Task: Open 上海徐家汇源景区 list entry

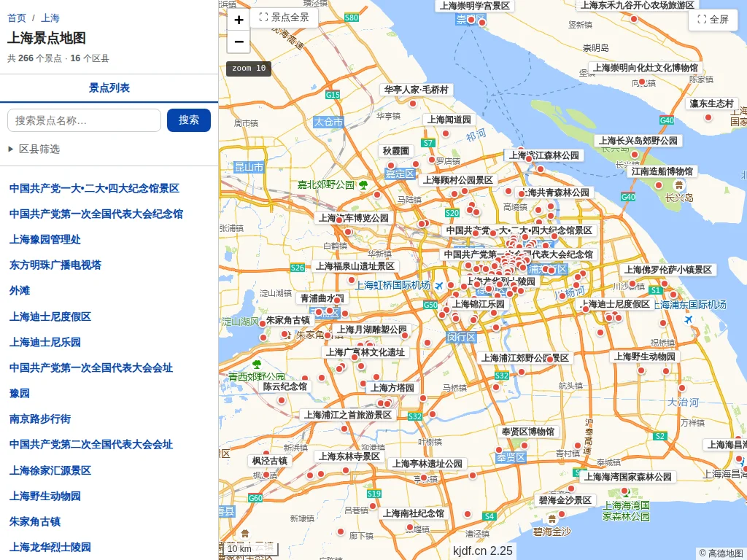Action: pyautogui.click(x=50, y=470)
